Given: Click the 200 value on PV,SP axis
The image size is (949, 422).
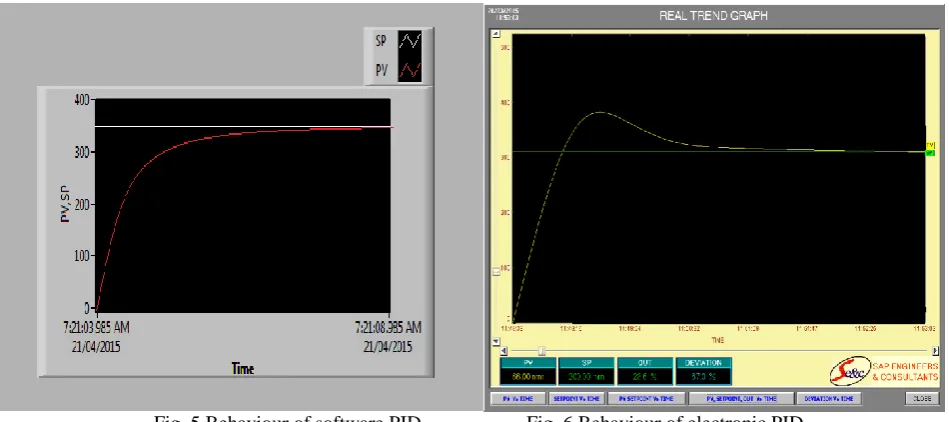Looking at the screenshot, I should pos(80,204).
